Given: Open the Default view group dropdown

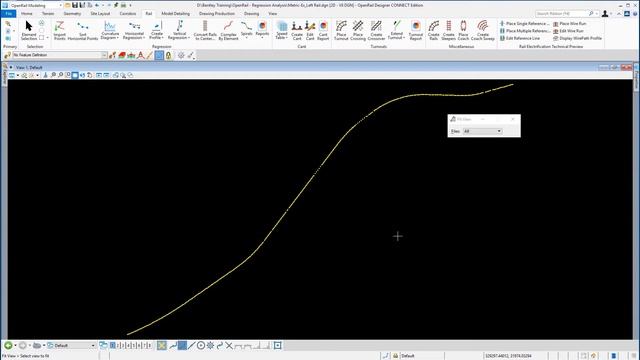Looking at the screenshot, I should (x=72, y=345).
